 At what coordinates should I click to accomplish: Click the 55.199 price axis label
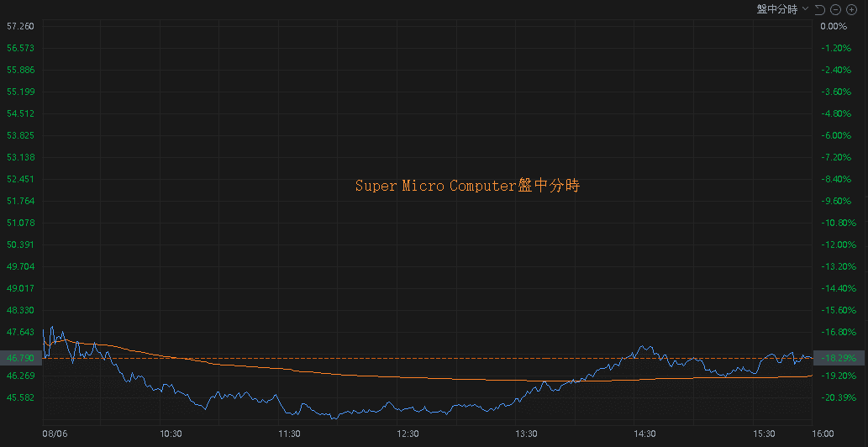[x=20, y=92]
